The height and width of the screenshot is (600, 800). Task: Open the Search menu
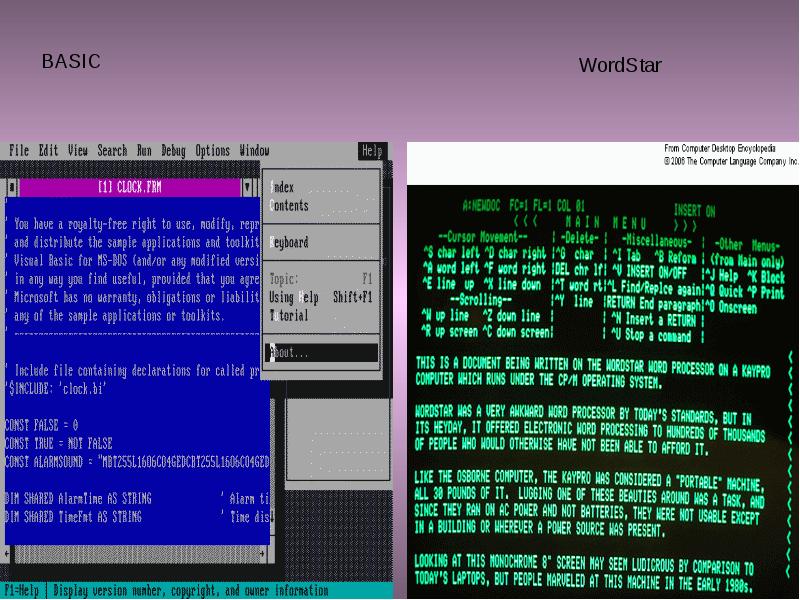[112, 151]
